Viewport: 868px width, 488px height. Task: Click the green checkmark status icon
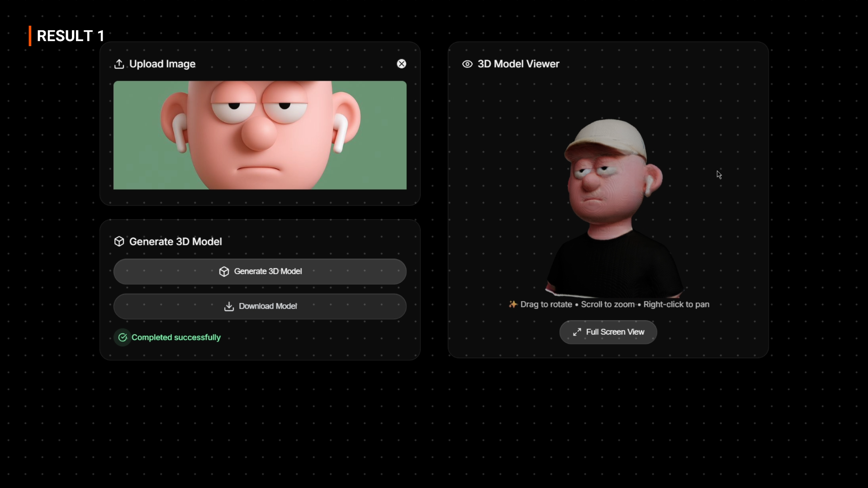coord(123,337)
